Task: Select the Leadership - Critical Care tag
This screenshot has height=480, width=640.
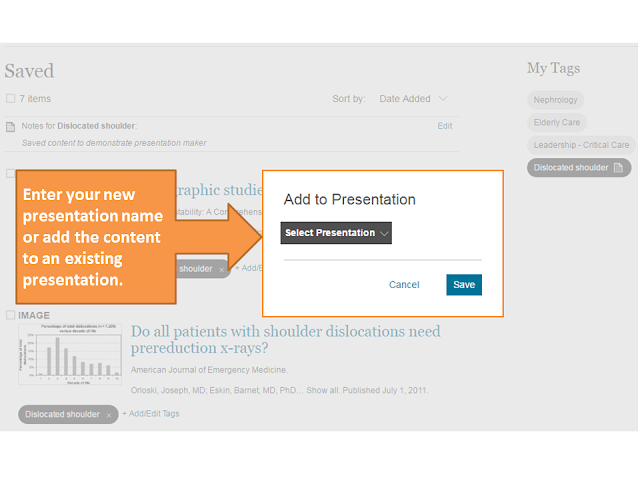Action: click(x=581, y=145)
